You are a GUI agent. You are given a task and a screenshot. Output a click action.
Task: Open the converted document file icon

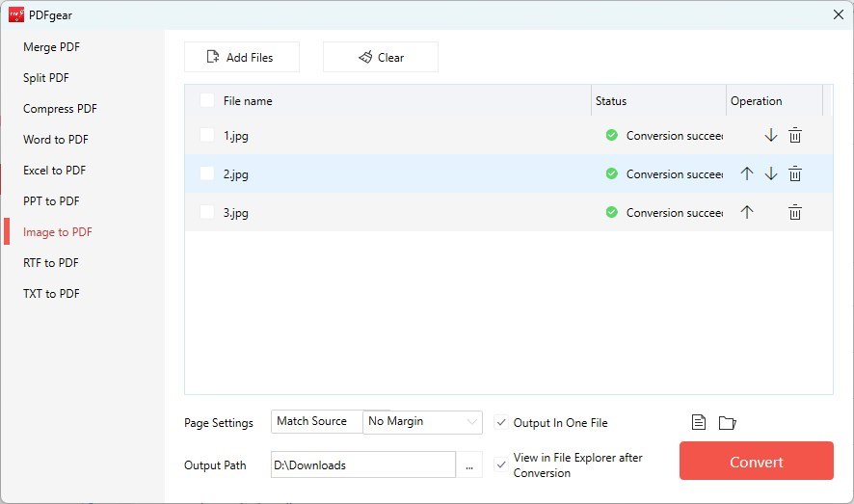(x=699, y=422)
